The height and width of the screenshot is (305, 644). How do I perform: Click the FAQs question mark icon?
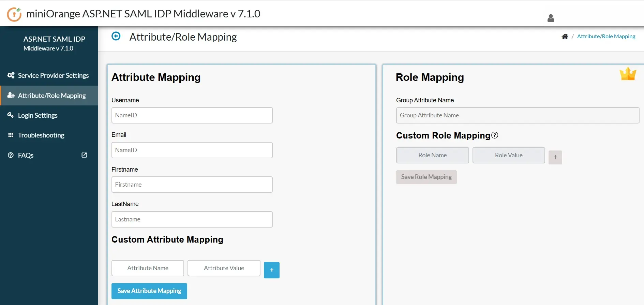[11, 155]
